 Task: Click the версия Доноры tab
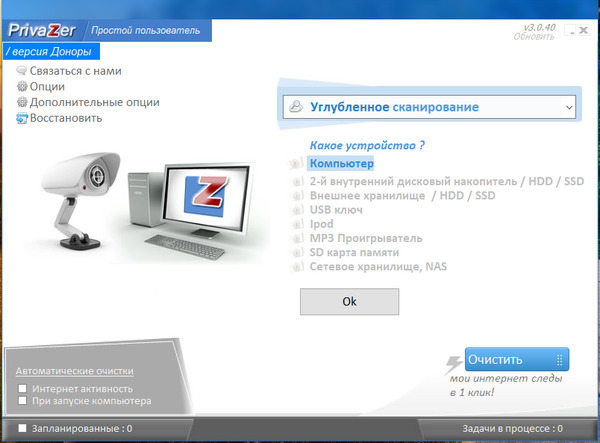(48, 51)
